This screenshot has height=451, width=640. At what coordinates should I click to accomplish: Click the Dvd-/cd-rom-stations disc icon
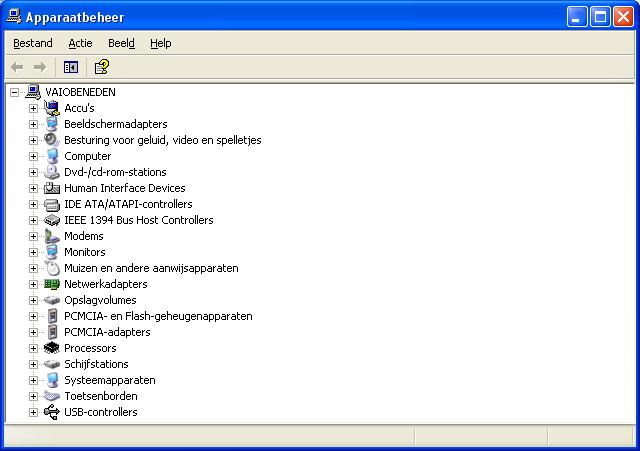[x=52, y=172]
